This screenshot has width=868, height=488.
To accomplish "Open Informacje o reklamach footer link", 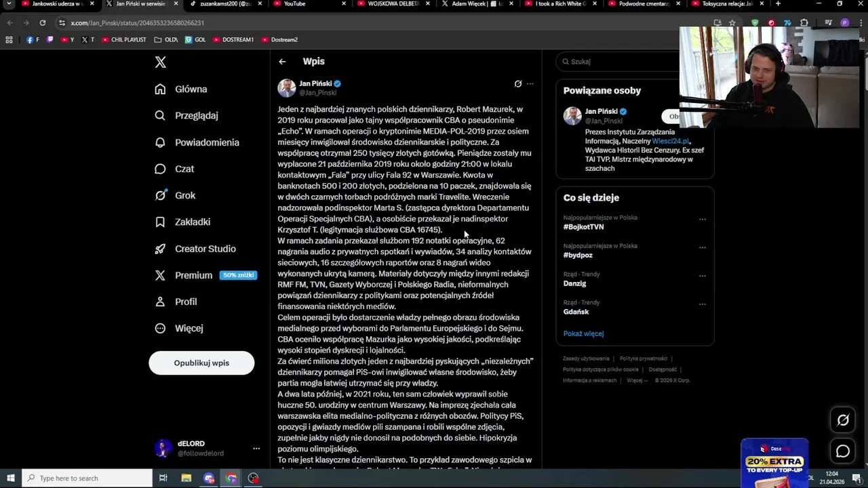I will (x=589, y=380).
